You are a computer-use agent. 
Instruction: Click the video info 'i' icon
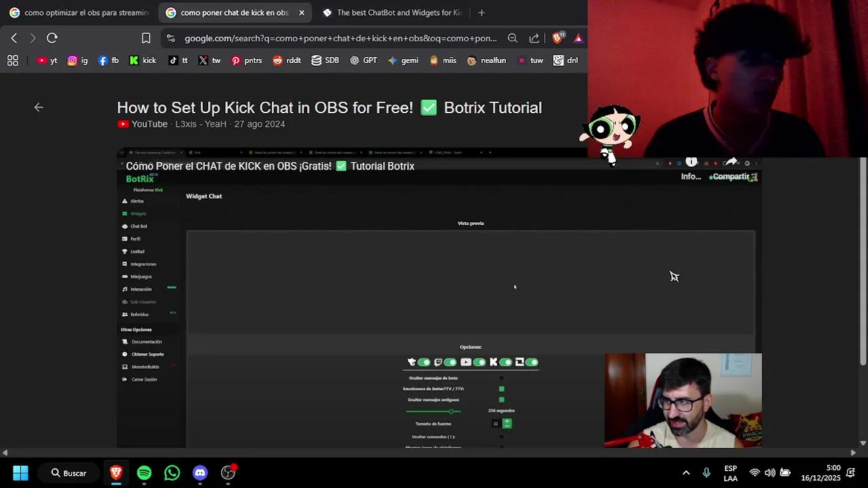click(x=691, y=162)
